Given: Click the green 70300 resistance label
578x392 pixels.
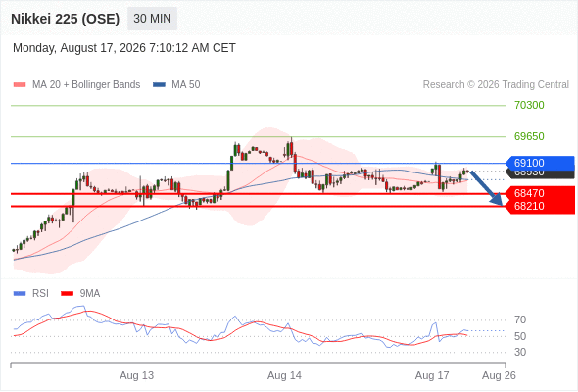Looking at the screenshot, I should point(529,106).
